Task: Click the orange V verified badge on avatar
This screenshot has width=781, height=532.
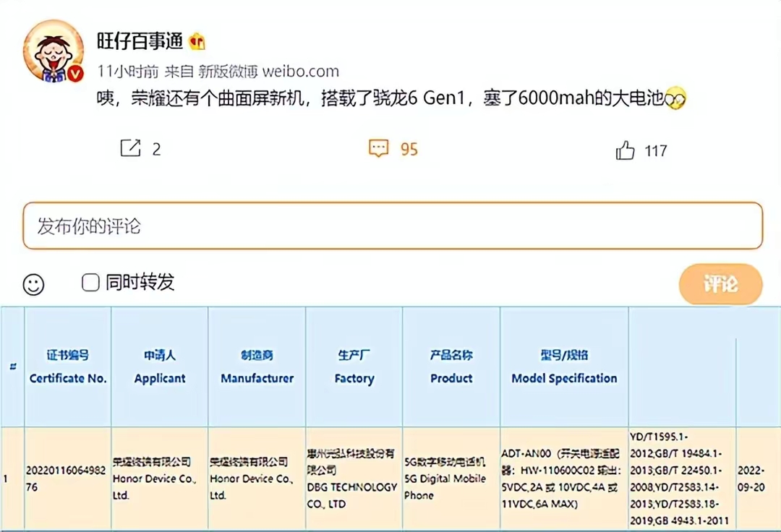Action: [74, 74]
